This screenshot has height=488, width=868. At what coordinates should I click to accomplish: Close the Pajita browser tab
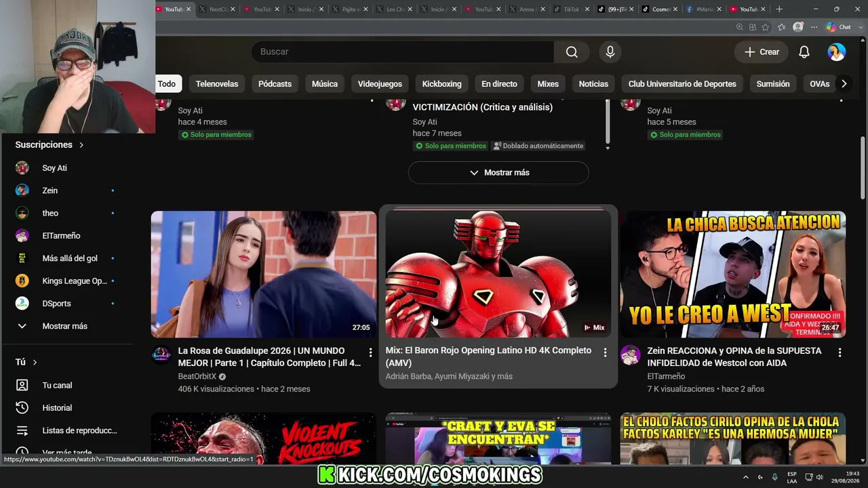(366, 9)
